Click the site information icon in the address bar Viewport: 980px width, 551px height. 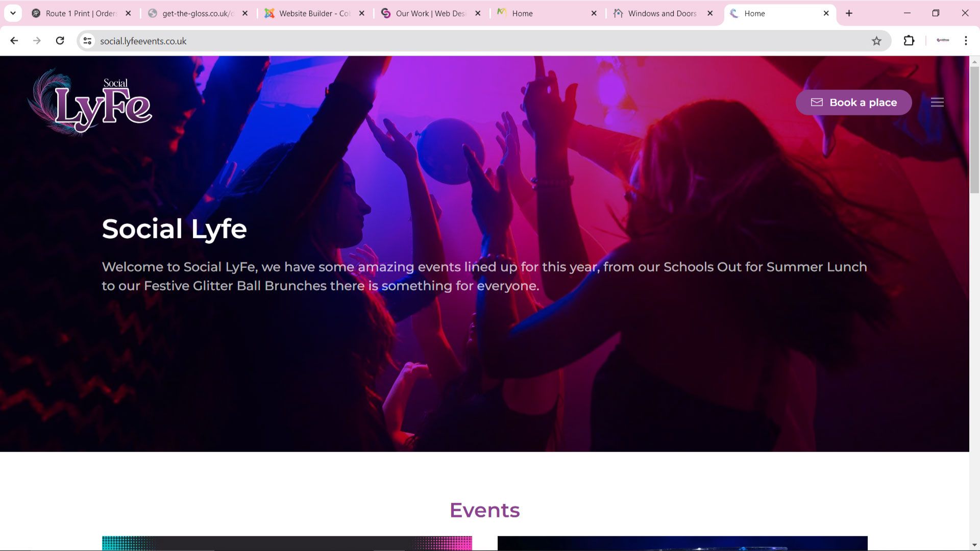87,41
